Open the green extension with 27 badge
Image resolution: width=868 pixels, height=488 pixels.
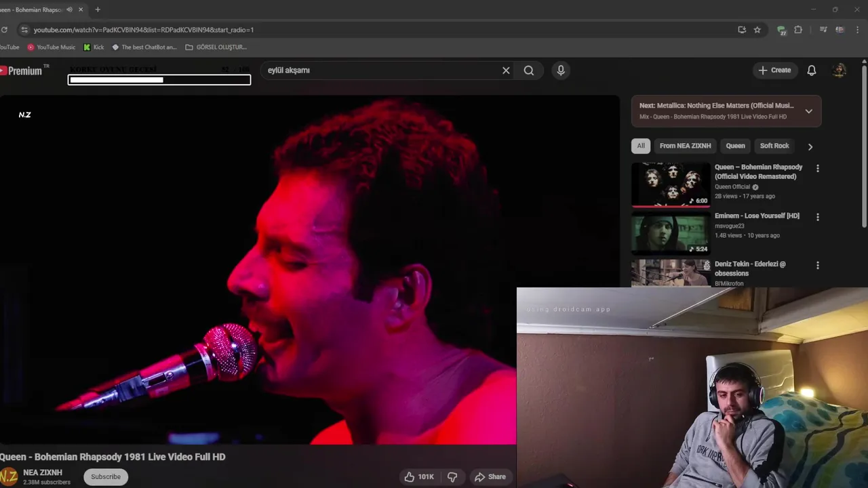point(781,30)
